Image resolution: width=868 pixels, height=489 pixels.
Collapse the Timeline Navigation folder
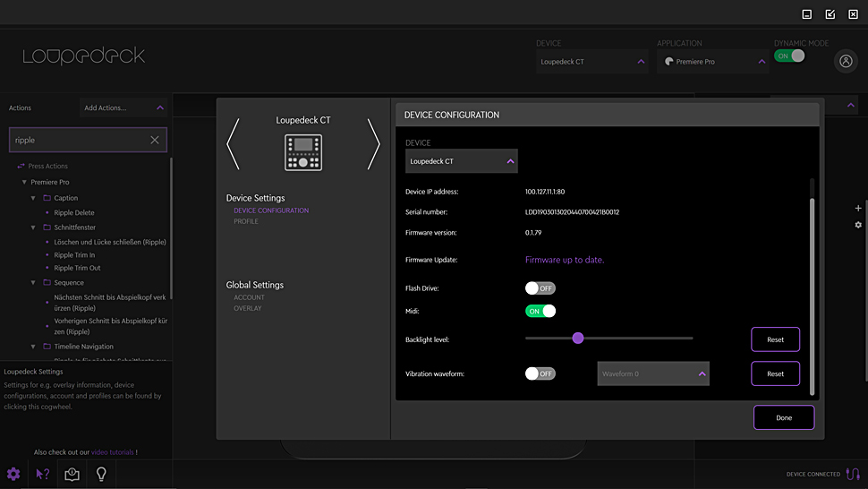33,346
